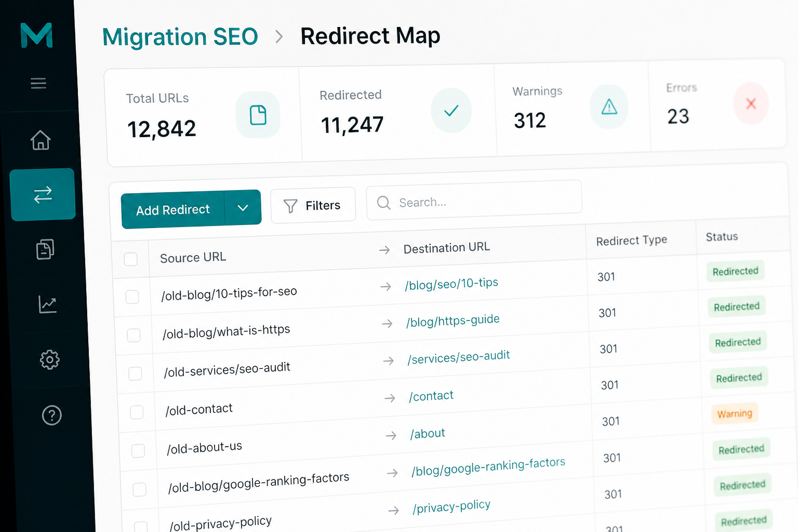This screenshot has height=532, width=798.
Task: Click the Search input field
Action: point(474,199)
